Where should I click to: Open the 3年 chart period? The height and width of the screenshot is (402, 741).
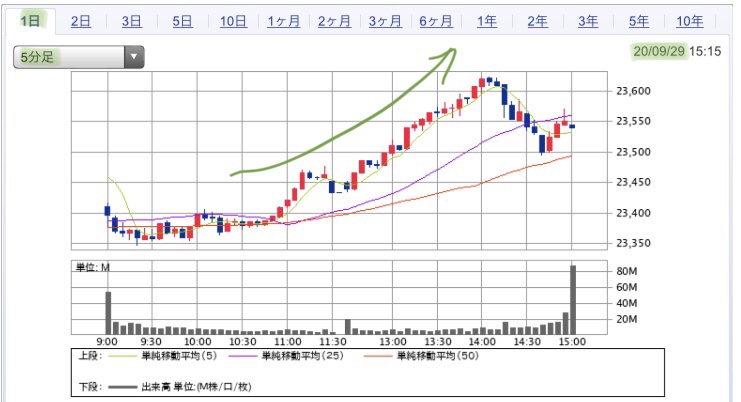(588, 21)
